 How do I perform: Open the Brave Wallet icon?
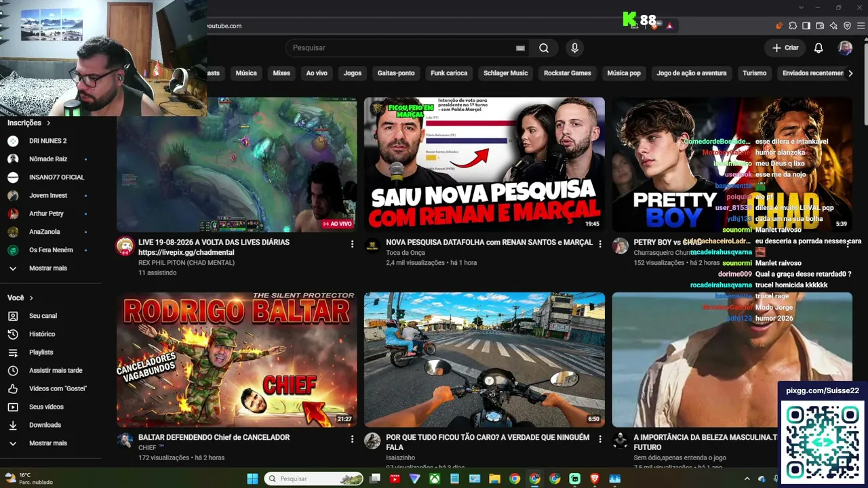[x=820, y=26]
